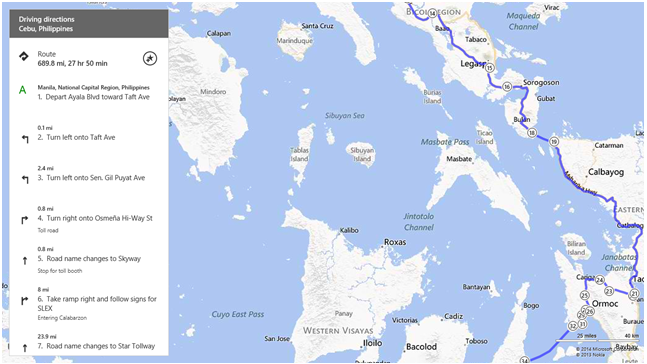Image resolution: width=647 pixels, height=364 pixels.
Task: Select waypoint marker 14 in Bicol Region
Action: coord(432,14)
